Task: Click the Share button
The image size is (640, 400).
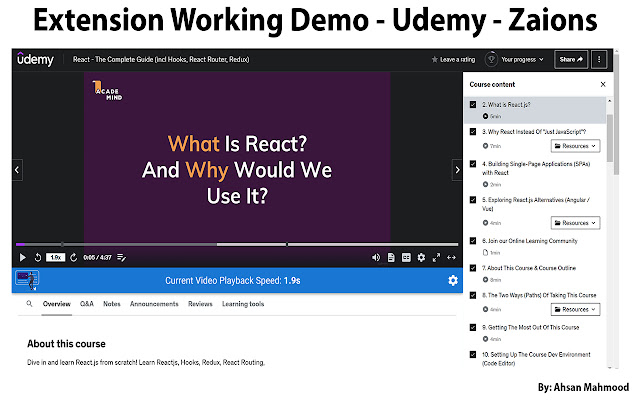Action: coord(571,60)
